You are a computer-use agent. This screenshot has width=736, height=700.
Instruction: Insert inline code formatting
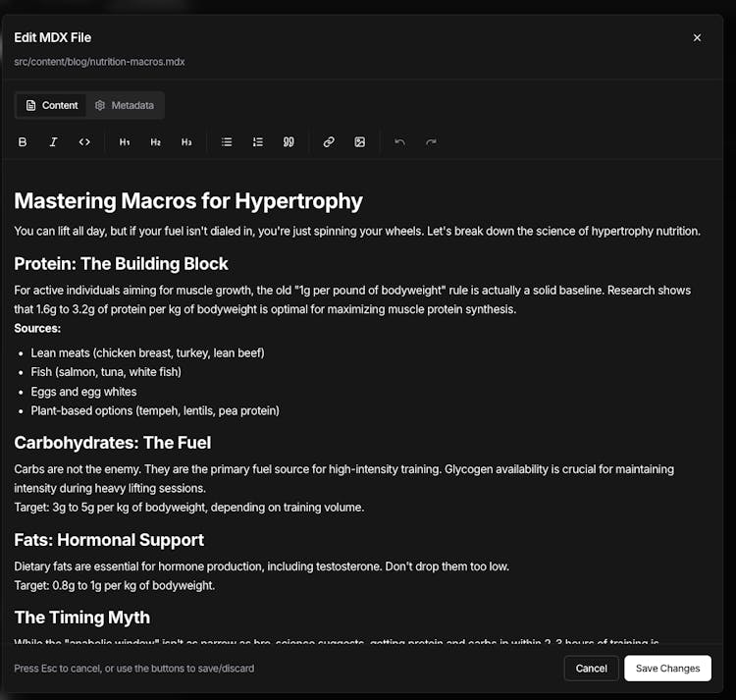pos(84,142)
